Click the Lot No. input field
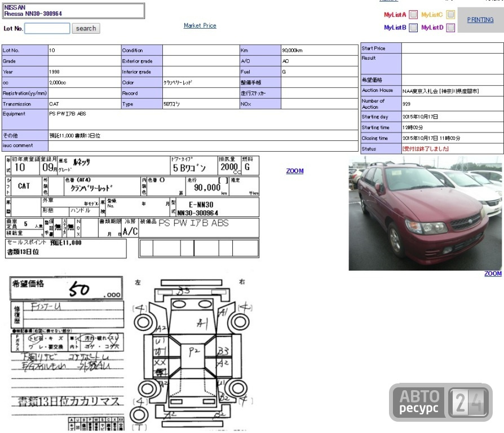The image size is (504, 433). [47, 28]
